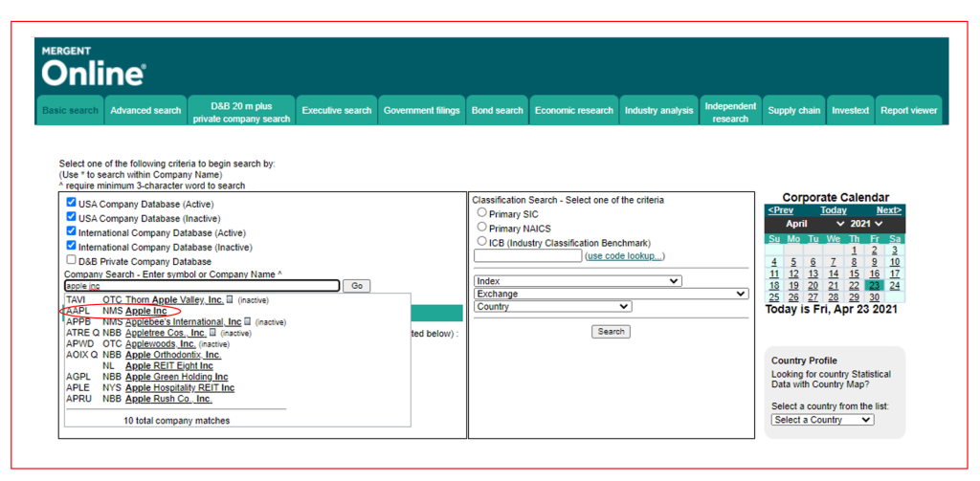Select calendar date 28
This screenshot has height=481, width=980.
[834, 297]
